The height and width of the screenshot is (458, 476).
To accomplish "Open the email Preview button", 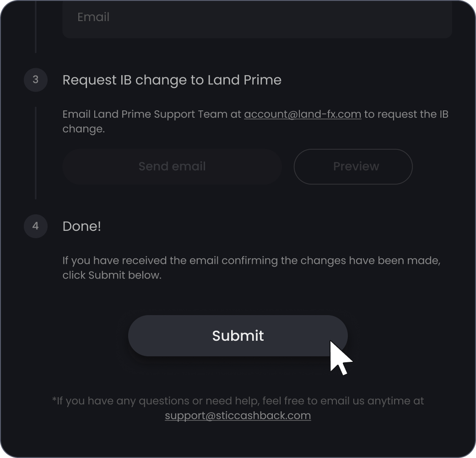I will click(x=353, y=166).
